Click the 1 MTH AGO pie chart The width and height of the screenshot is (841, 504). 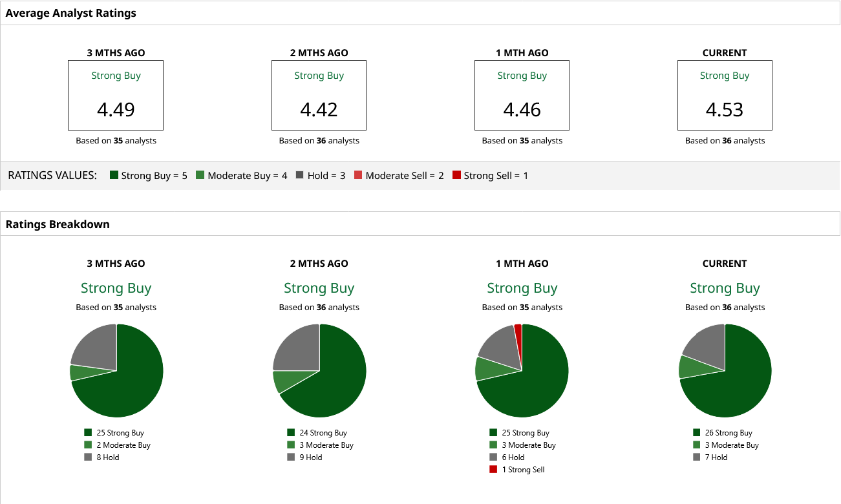(x=522, y=371)
